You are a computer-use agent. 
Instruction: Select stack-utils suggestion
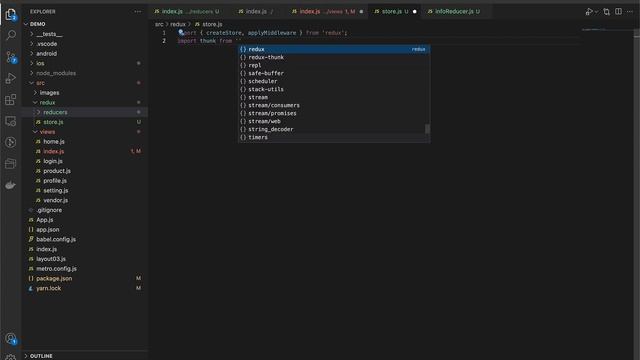[x=334, y=89]
